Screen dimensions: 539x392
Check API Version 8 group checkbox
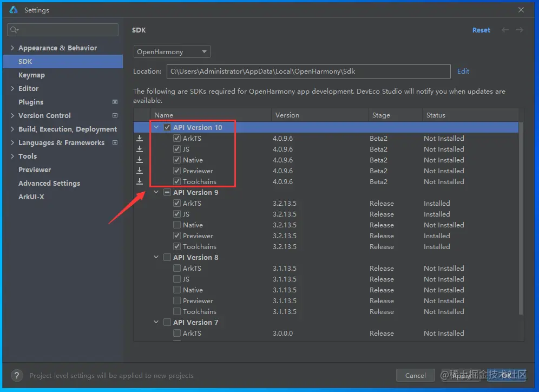pos(167,257)
